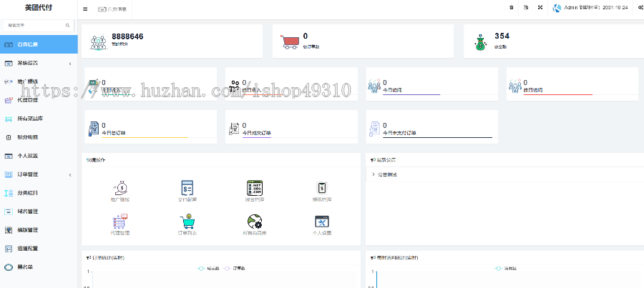Expand the 公告测试 announcement chevron
This screenshot has width=644, height=288.
pyautogui.click(x=374, y=174)
